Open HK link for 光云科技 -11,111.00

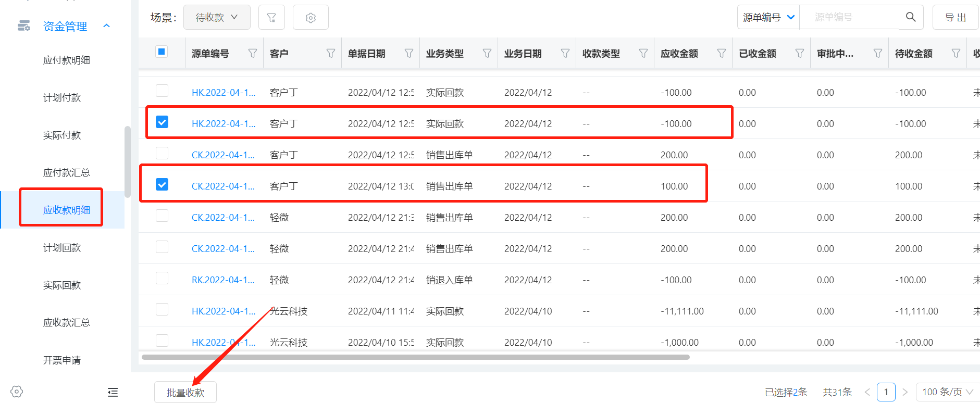pyautogui.click(x=224, y=311)
